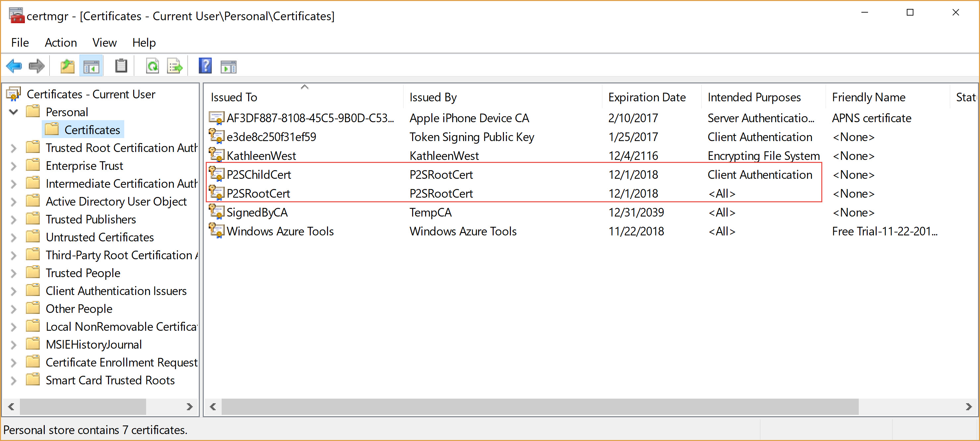The width and height of the screenshot is (980, 441).
Task: Click the Forward arrow toolbar icon
Action: (37, 67)
